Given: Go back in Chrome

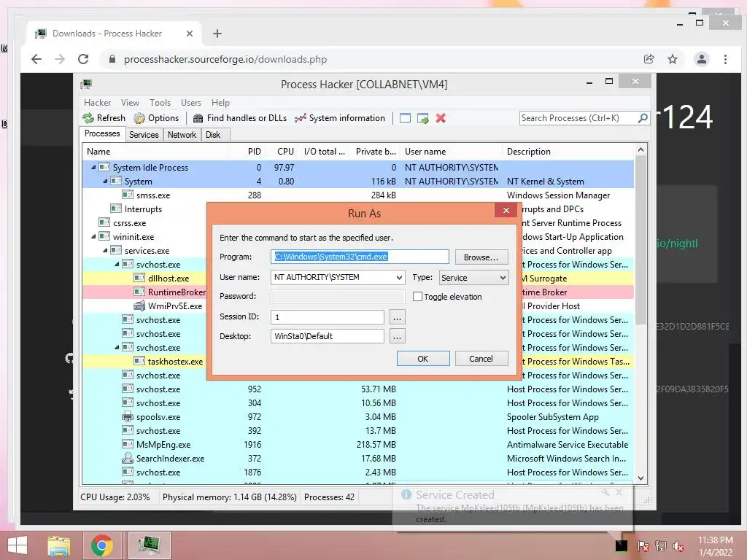Looking at the screenshot, I should 36,59.
